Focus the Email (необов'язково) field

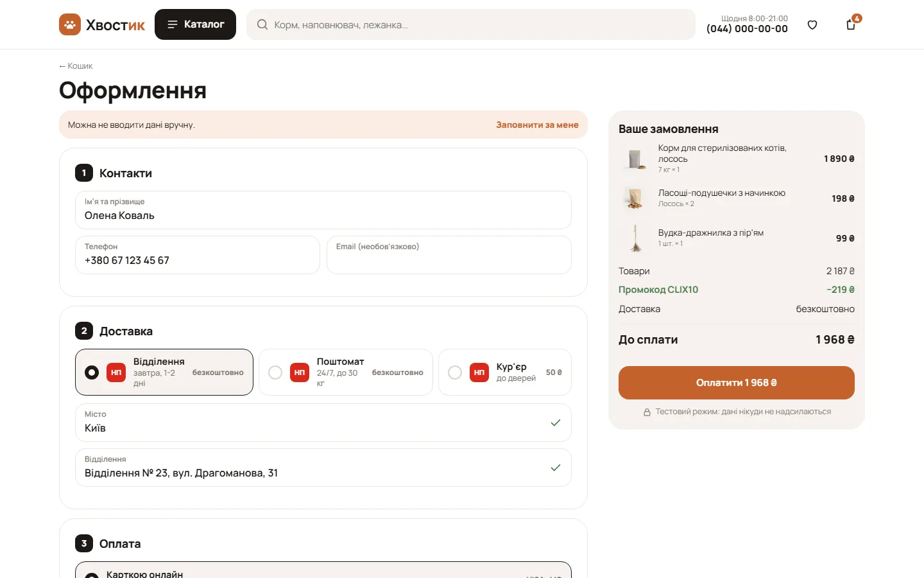449,255
